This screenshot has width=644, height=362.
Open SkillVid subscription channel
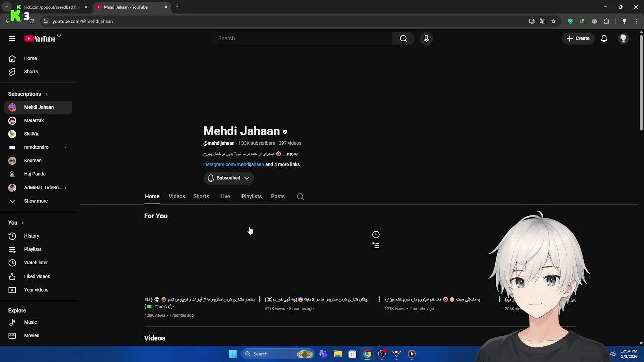[38, 134]
